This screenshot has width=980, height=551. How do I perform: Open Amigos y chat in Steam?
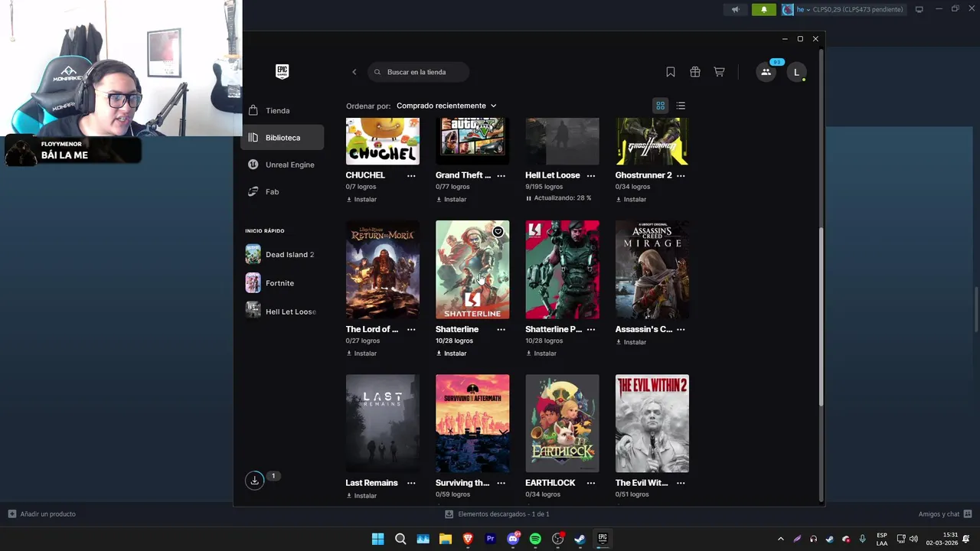click(945, 514)
